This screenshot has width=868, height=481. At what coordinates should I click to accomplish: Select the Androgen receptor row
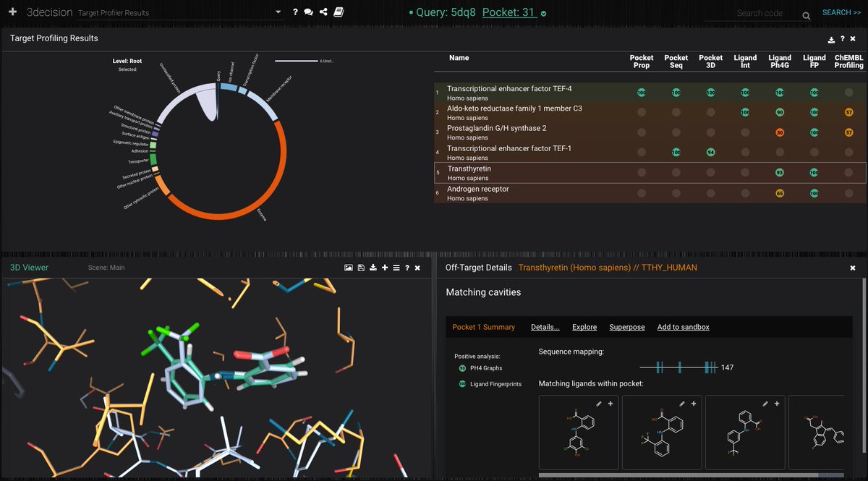point(650,193)
